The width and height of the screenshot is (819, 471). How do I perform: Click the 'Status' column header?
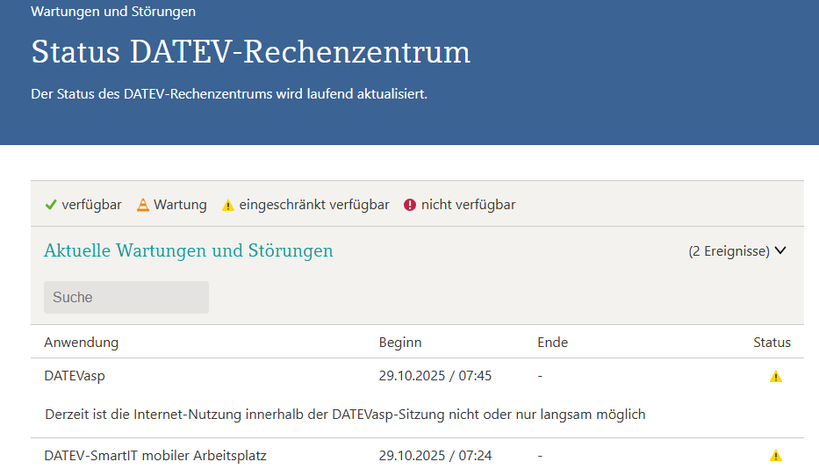(x=771, y=342)
